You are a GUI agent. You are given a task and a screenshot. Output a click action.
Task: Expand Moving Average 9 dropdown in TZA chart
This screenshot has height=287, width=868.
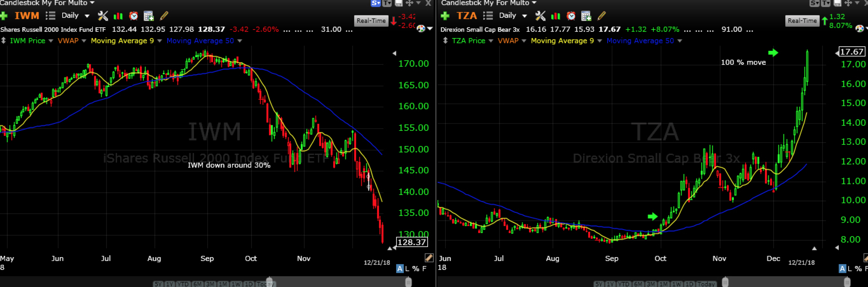pyautogui.click(x=600, y=41)
